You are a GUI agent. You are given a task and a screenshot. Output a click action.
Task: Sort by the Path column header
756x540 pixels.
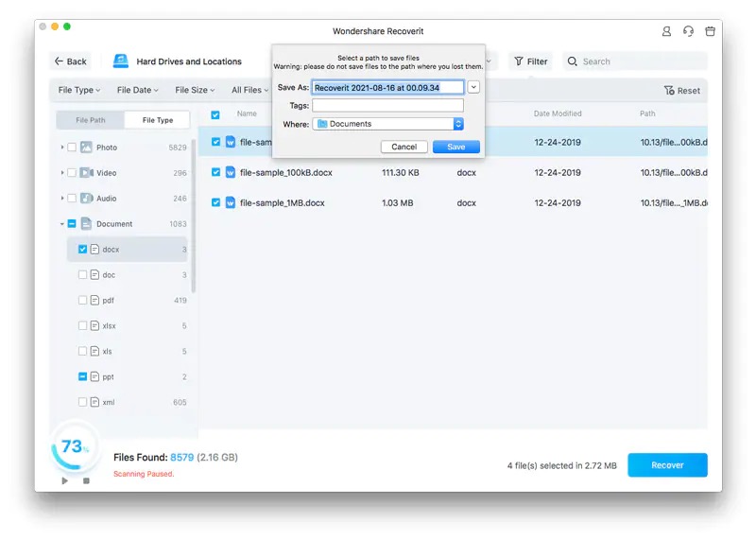(x=647, y=113)
